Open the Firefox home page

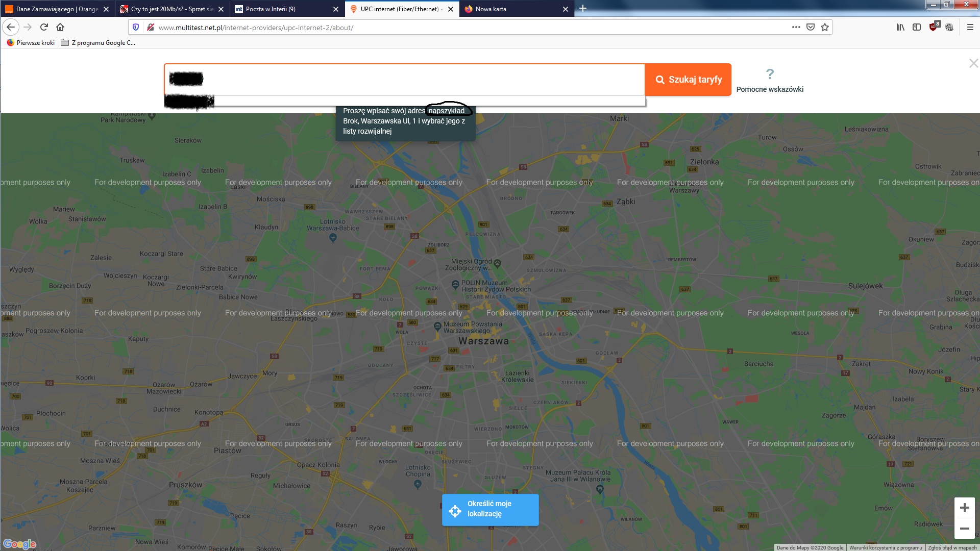pyautogui.click(x=60, y=27)
